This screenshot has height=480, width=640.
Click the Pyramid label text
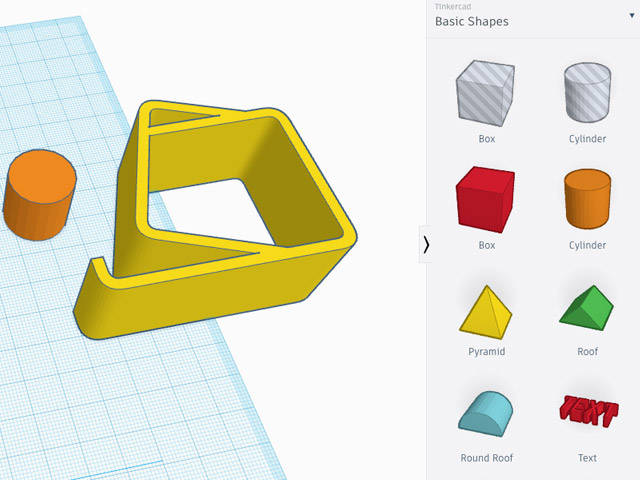(x=486, y=352)
